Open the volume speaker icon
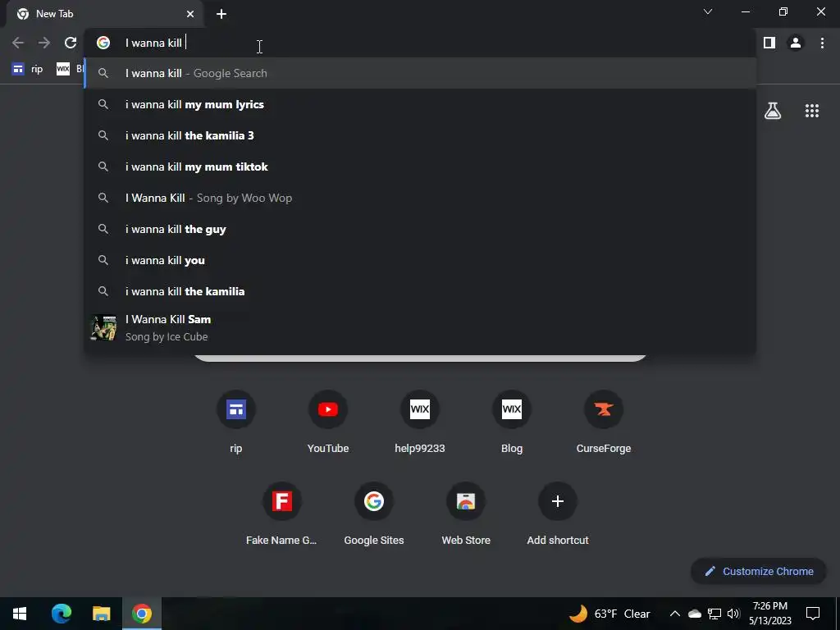Screen dimensions: 840x630 click(733, 614)
